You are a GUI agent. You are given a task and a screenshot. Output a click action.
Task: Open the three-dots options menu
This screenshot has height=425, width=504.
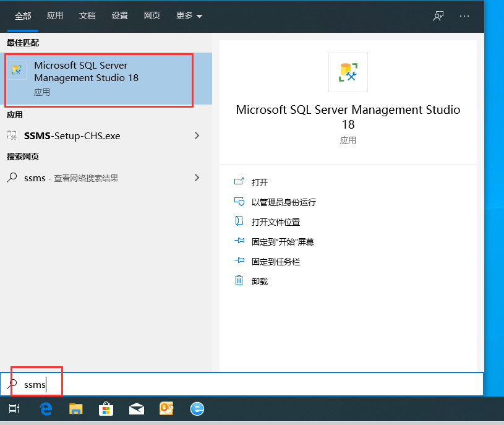point(465,16)
